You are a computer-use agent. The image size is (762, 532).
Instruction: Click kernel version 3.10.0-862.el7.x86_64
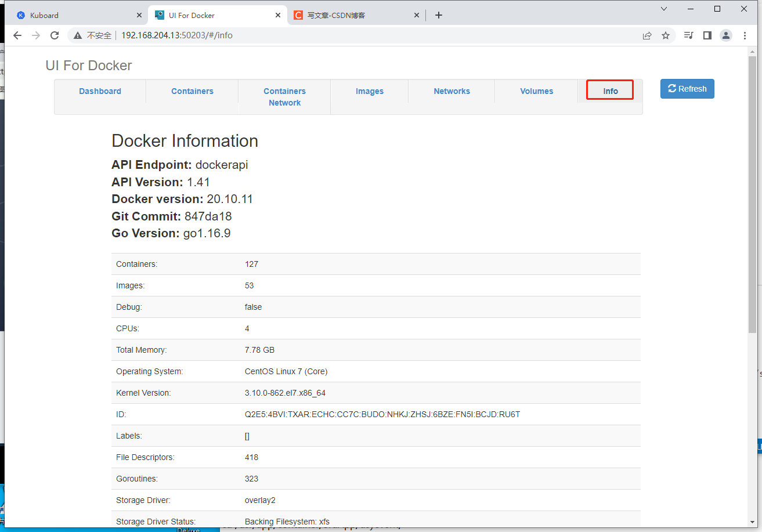[285, 393]
